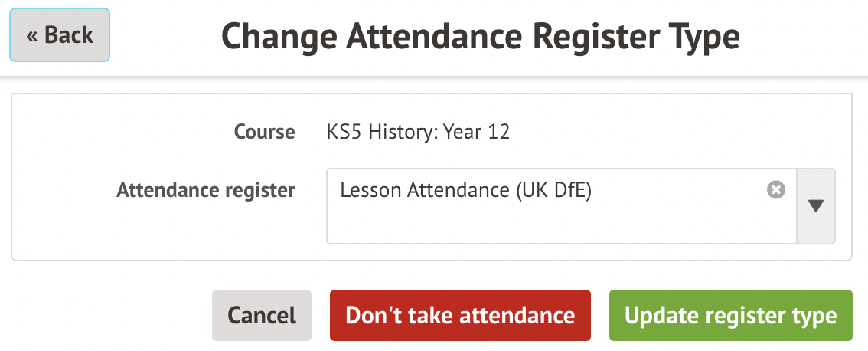Click the grey Cancel button label
868x351 pixels.
point(262,315)
